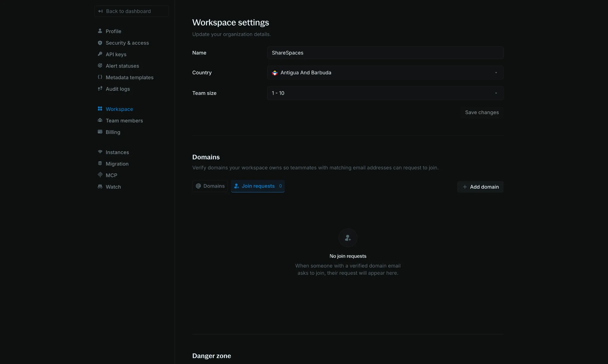Open the Migration page
Viewport: 608px width, 364px height.
point(117,164)
